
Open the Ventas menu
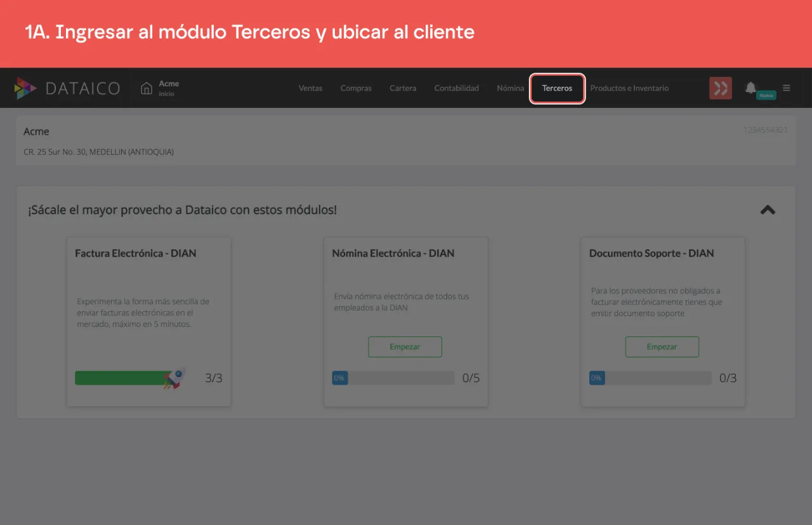[x=311, y=88]
